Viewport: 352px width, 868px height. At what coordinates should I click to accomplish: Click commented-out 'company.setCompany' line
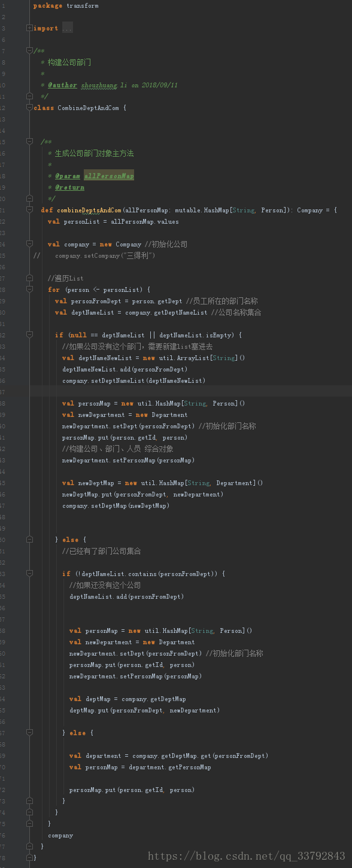pyautogui.click(x=105, y=255)
